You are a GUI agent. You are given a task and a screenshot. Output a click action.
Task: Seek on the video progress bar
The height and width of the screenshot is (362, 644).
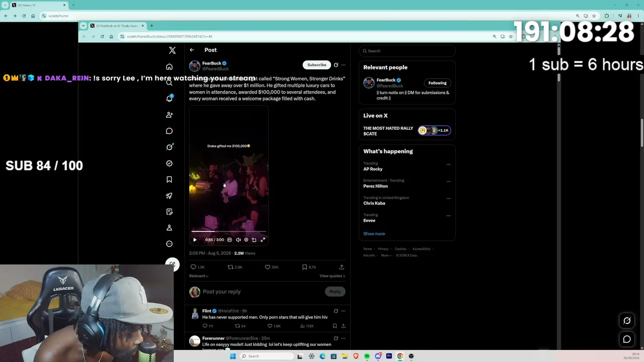[x=229, y=232]
